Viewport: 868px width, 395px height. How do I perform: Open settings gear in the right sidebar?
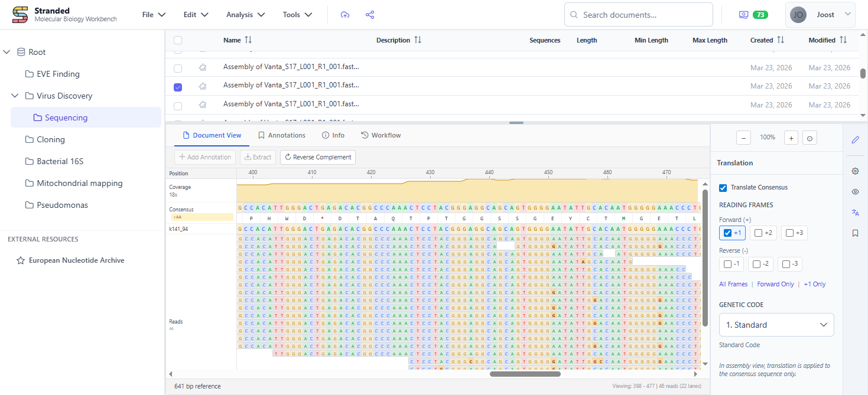(855, 171)
